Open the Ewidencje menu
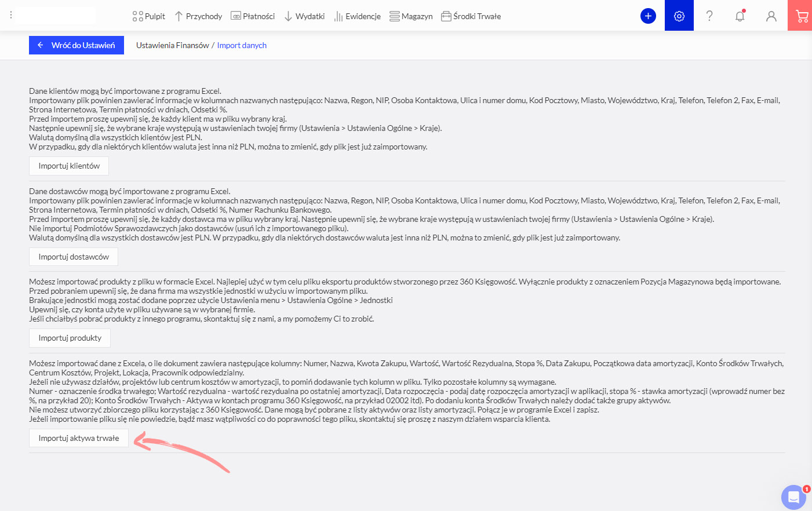The width and height of the screenshot is (812, 511). coord(357,16)
